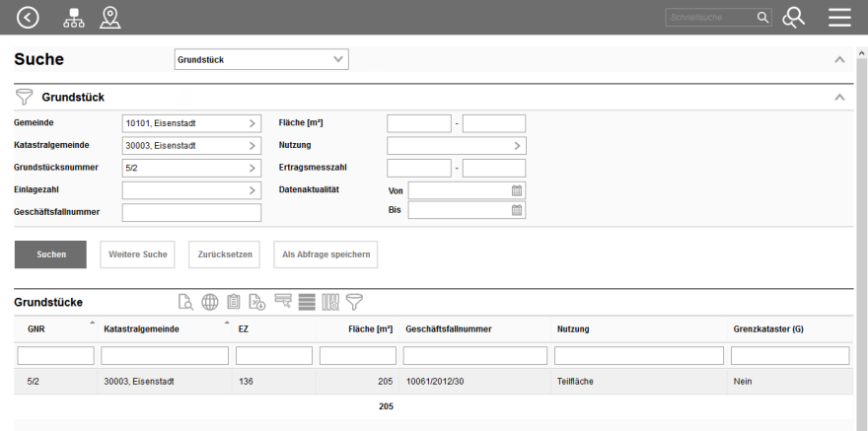This screenshot has height=431, width=868.
Task: Sort by the Katastralgemeinde column header
Action: tap(141, 328)
